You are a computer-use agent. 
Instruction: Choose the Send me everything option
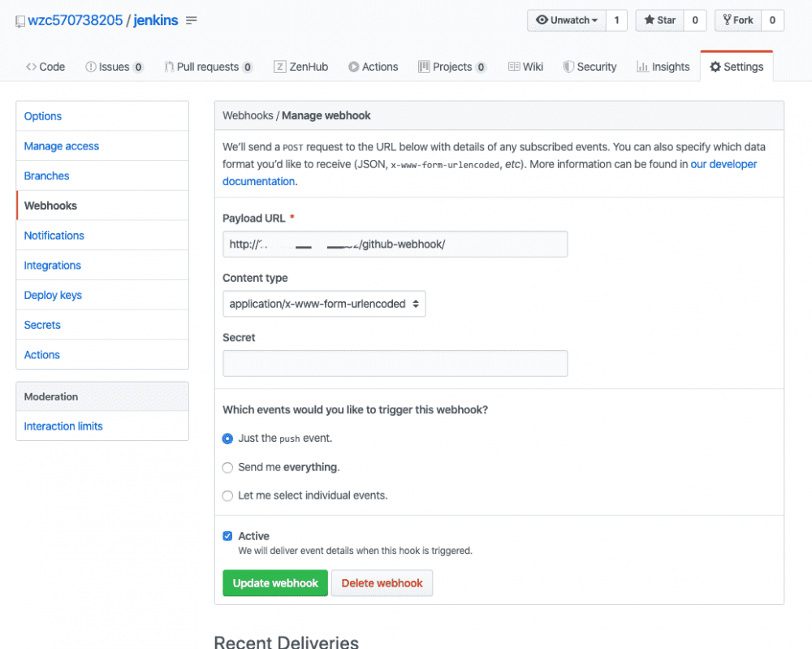(227, 467)
